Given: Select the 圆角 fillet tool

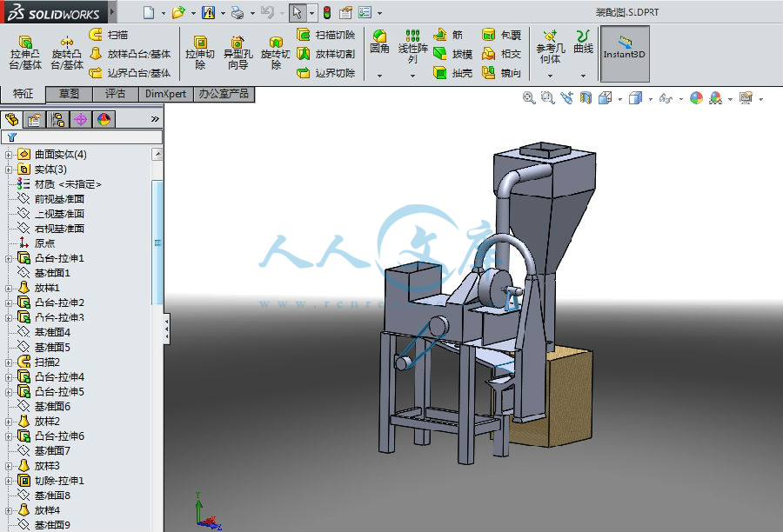Looking at the screenshot, I should coord(379,42).
